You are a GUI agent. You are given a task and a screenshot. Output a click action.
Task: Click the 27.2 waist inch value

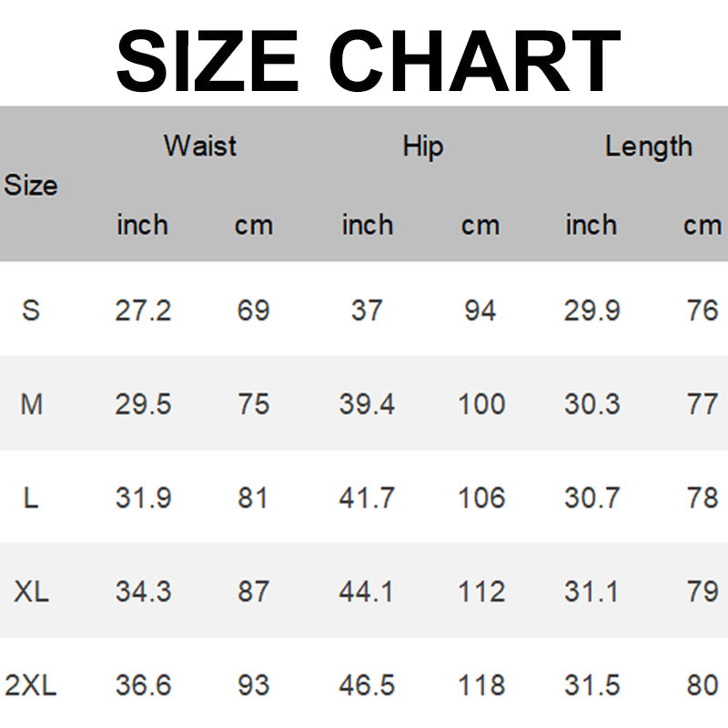click(x=143, y=310)
